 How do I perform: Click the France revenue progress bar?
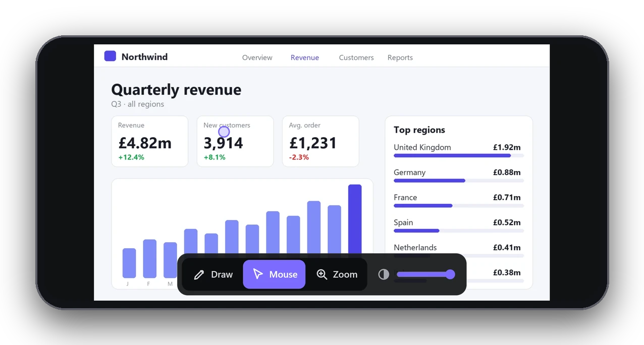(459, 205)
